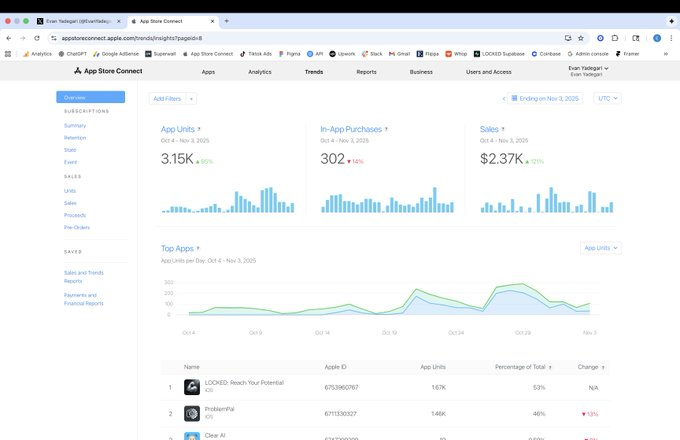Viewport: 680px width, 440px height.
Task: Click the browser address bar URL
Action: (131, 38)
